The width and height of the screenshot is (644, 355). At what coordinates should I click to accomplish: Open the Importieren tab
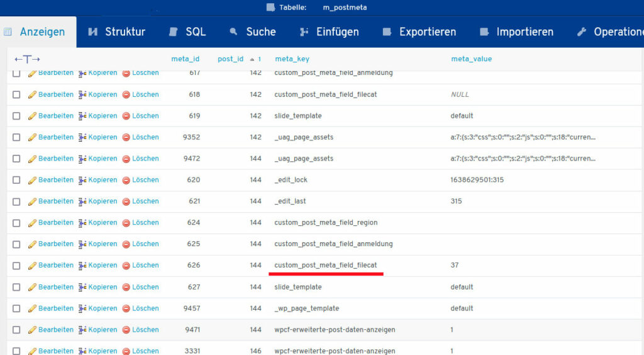[x=517, y=32]
